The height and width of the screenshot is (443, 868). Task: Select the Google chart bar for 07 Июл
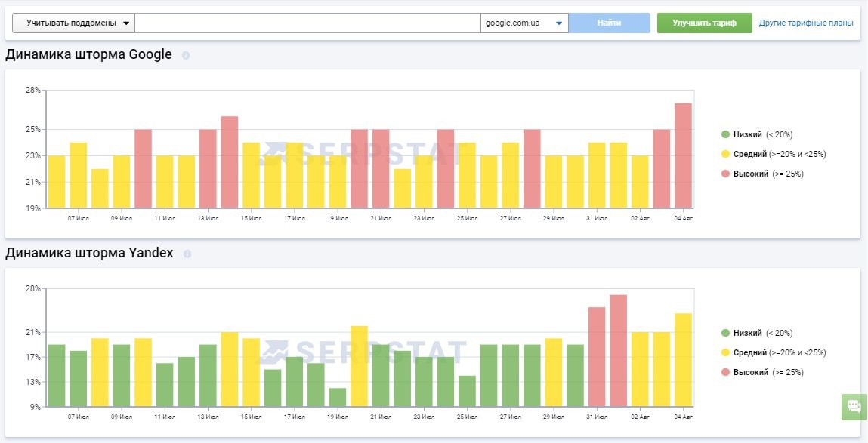click(x=79, y=175)
